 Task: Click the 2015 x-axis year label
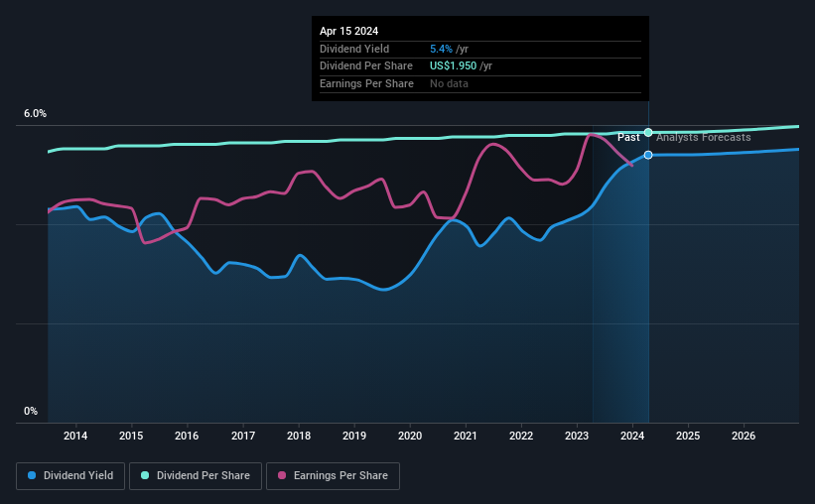click(131, 436)
